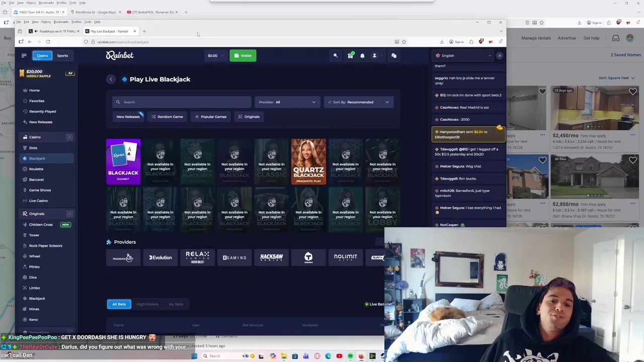Reload the Rainbet page in browser
The height and width of the screenshot is (362, 644).
click(48, 42)
